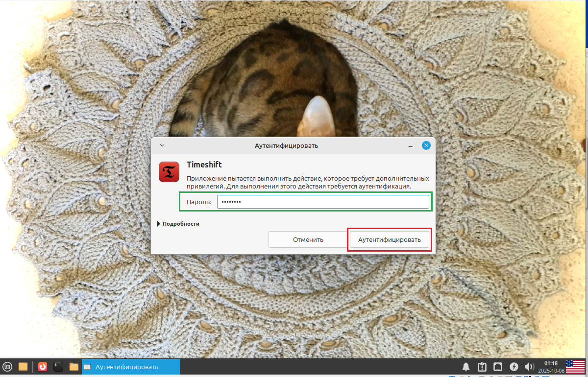
Task: Open the power manager tray icon
Action: [514, 366]
